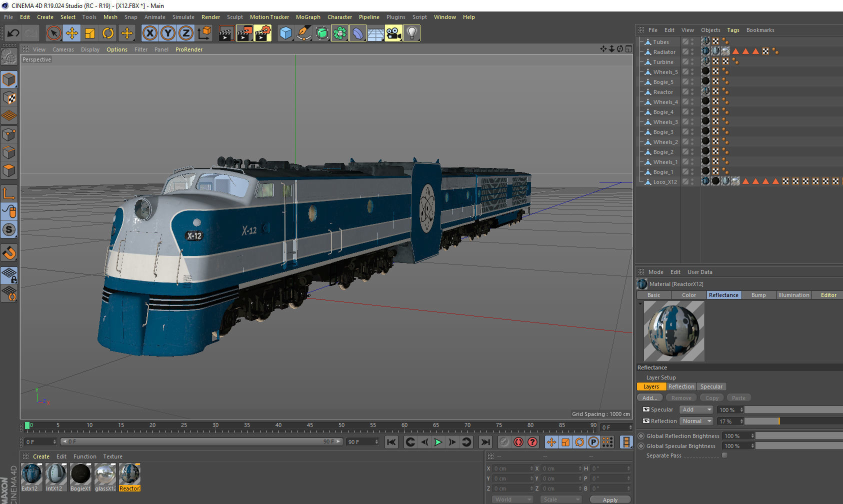
Task: Enable Separate Pass checkbox
Action: point(724,455)
